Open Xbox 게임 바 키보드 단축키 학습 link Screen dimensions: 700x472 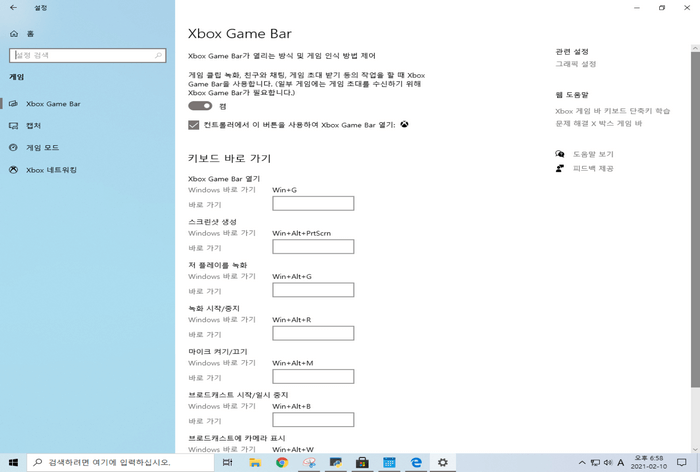click(612, 111)
